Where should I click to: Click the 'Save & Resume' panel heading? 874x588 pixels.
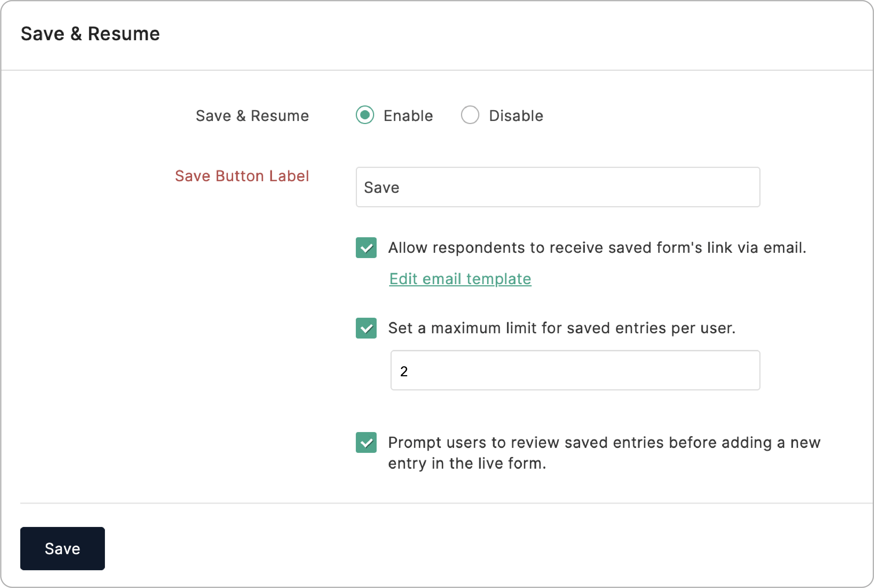90,34
